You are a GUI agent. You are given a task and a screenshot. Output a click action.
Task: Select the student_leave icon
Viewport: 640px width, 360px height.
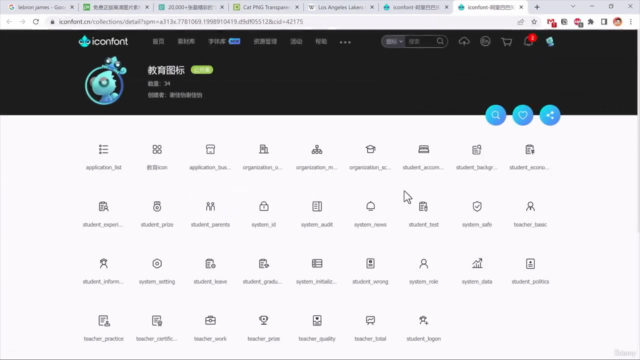[x=210, y=264]
